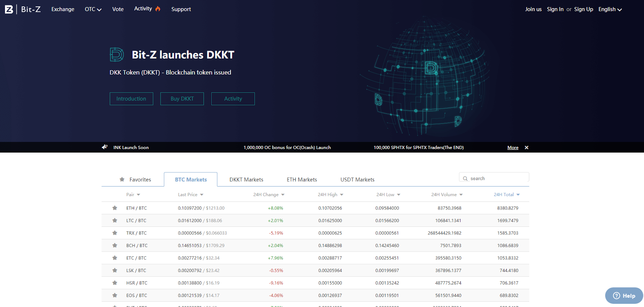
Task: Open the English language dropdown
Action: point(610,9)
